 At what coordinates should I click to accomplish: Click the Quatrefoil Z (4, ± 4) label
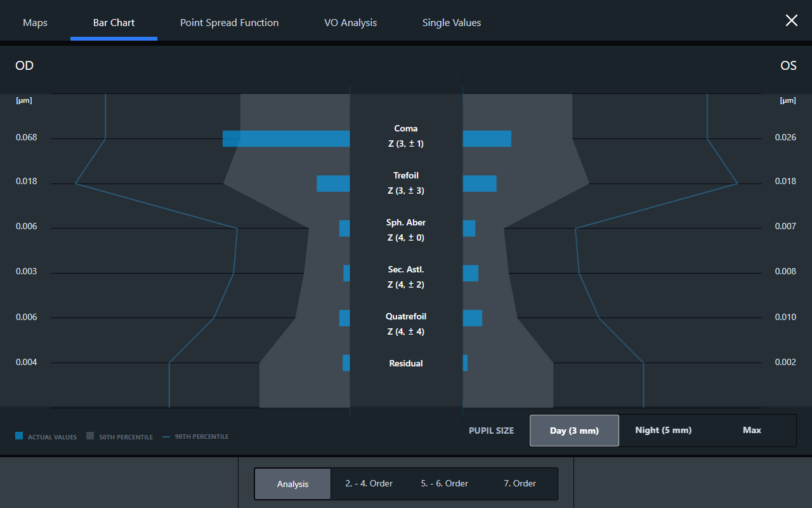[x=406, y=324]
